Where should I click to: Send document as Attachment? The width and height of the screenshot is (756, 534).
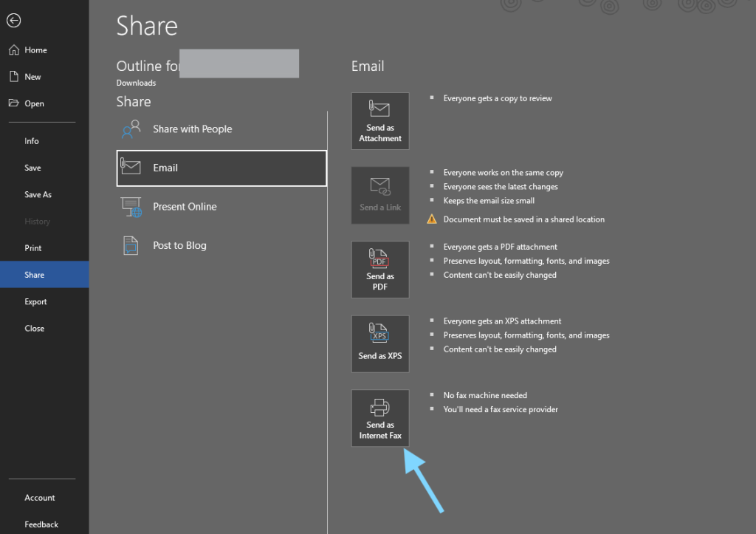coord(380,121)
